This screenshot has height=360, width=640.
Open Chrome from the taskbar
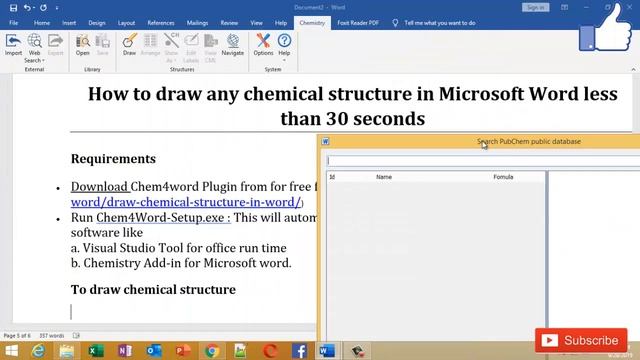(x=212, y=351)
